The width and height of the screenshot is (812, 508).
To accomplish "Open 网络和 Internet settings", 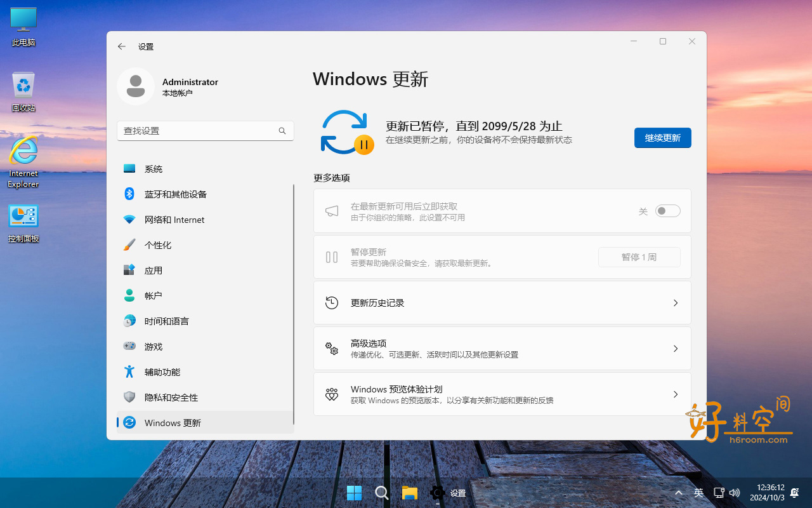I will 205,220.
